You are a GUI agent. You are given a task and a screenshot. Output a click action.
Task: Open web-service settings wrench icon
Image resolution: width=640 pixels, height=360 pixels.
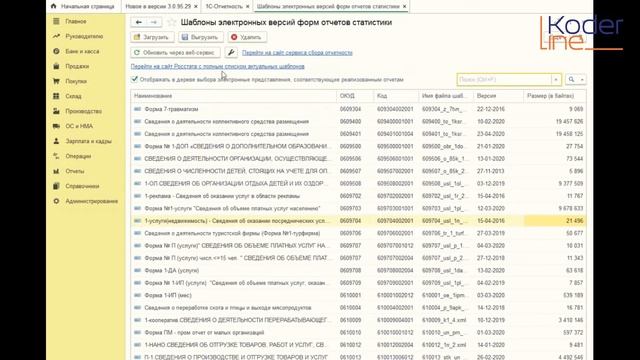click(x=231, y=53)
